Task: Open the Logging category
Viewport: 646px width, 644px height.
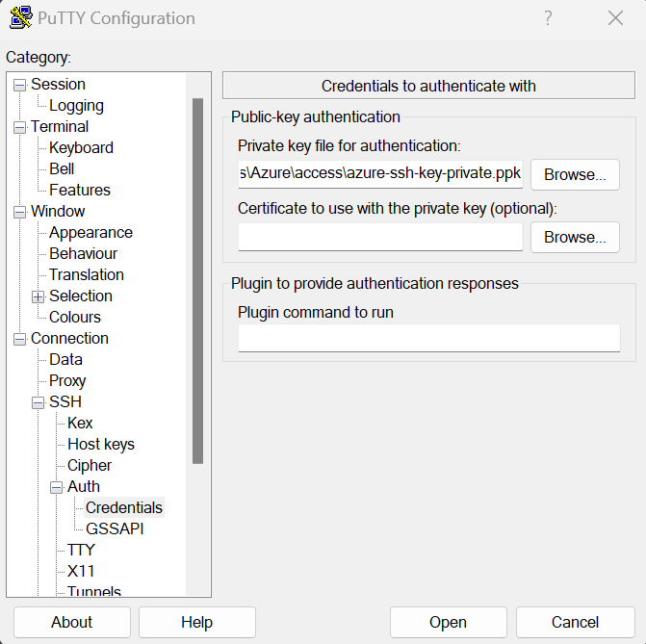Action: click(76, 106)
